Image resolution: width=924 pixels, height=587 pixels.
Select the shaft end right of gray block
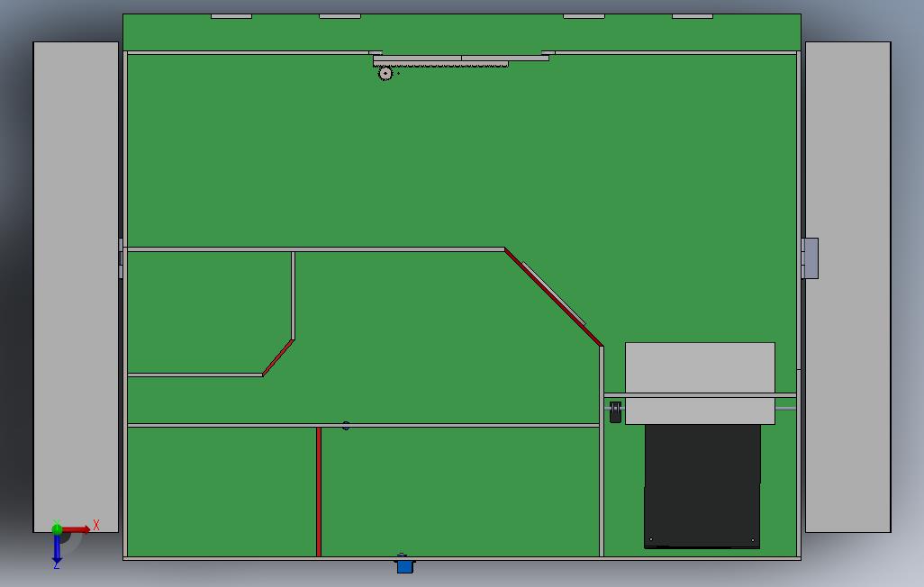(x=785, y=409)
